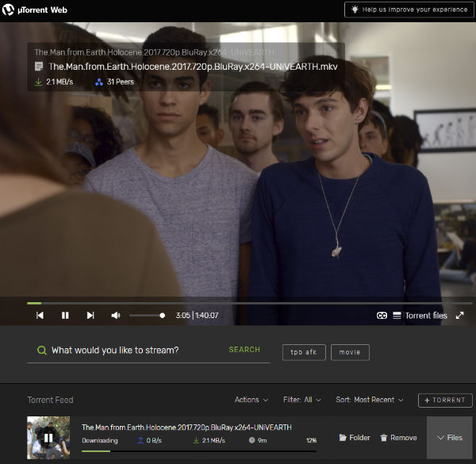Remove the torrent from feed
This screenshot has width=476, height=464.
click(x=398, y=438)
